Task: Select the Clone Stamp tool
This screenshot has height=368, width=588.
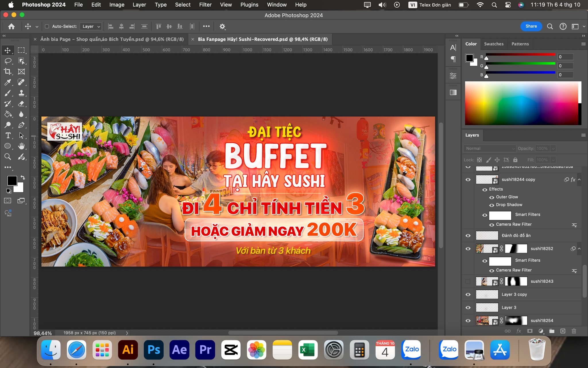Action: pos(21,93)
